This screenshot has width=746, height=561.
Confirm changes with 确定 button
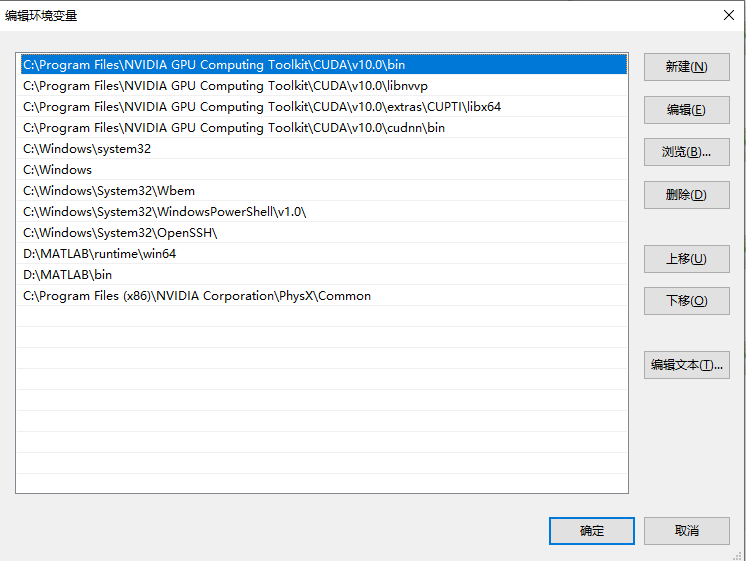pos(592,531)
